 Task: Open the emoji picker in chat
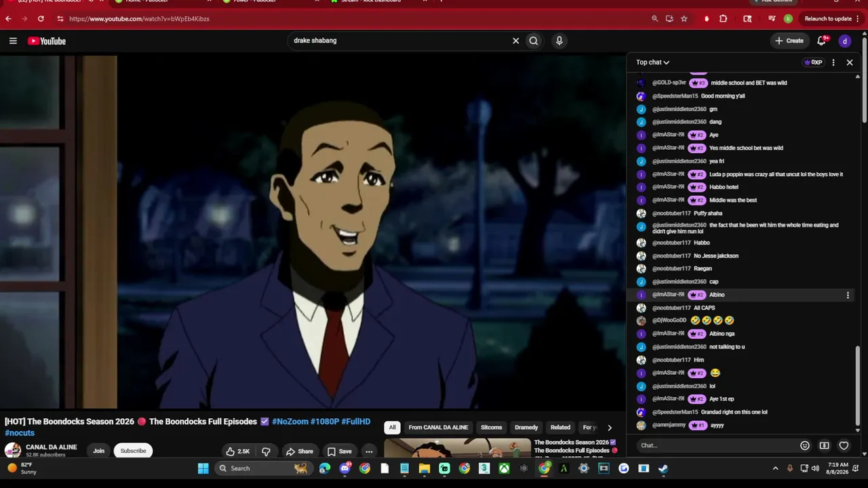tap(805, 445)
